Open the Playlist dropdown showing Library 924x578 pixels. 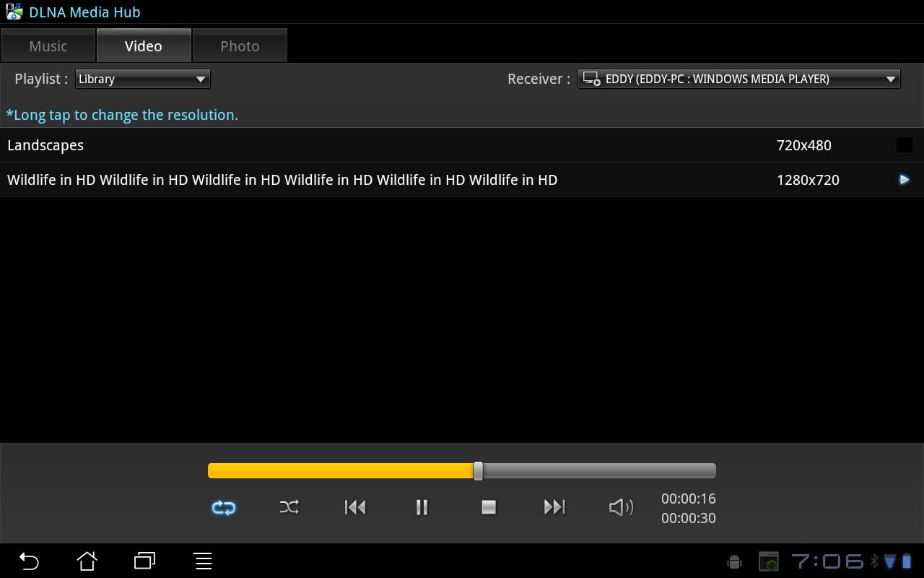pyautogui.click(x=142, y=79)
